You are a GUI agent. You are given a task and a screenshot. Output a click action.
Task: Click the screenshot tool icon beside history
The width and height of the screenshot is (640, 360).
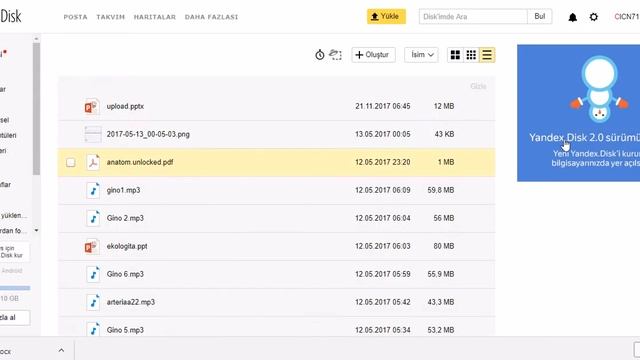coord(335,55)
